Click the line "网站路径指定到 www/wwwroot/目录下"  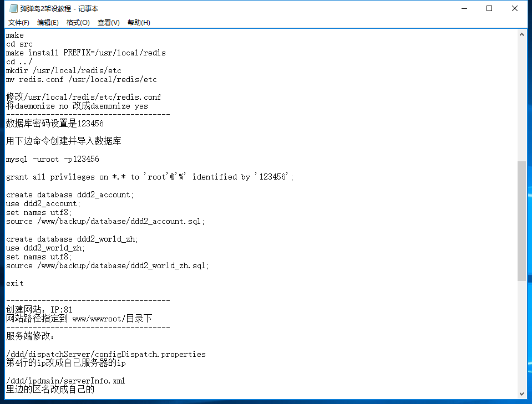(79, 318)
